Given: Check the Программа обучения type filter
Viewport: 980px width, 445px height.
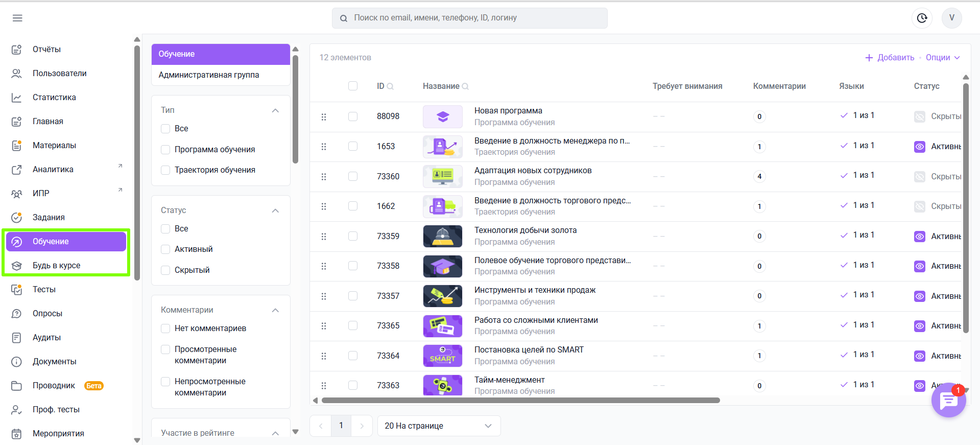Looking at the screenshot, I should coord(165,150).
